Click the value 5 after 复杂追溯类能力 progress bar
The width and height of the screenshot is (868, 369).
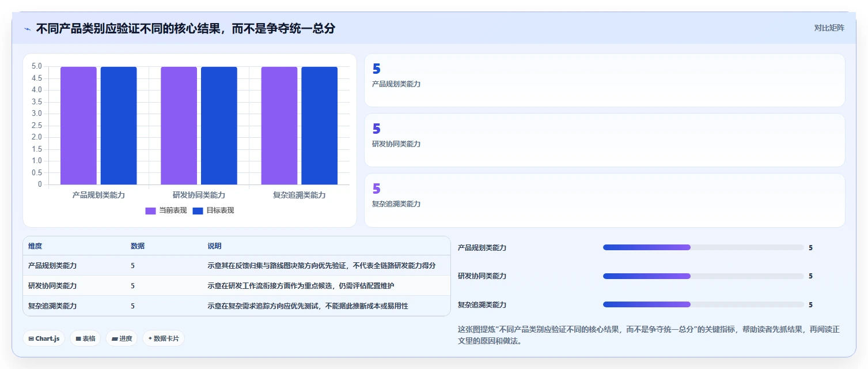pos(810,305)
